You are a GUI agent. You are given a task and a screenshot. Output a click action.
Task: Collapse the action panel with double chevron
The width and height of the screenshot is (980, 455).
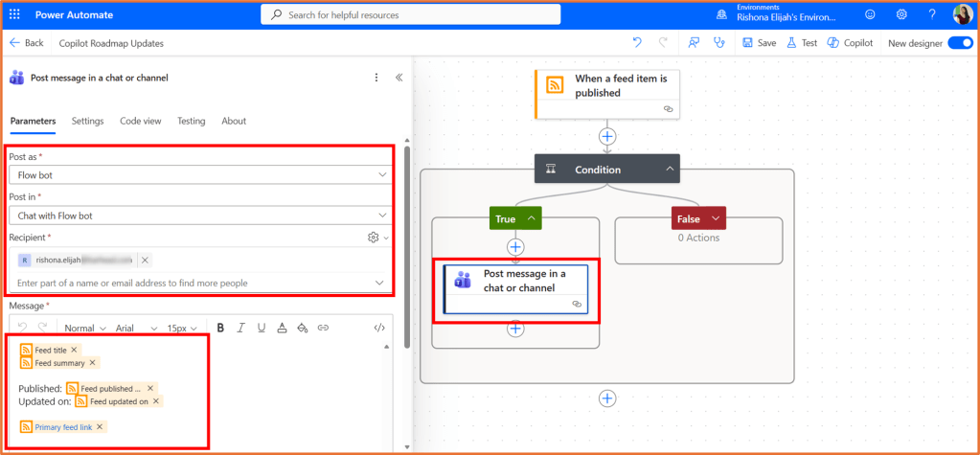[399, 78]
